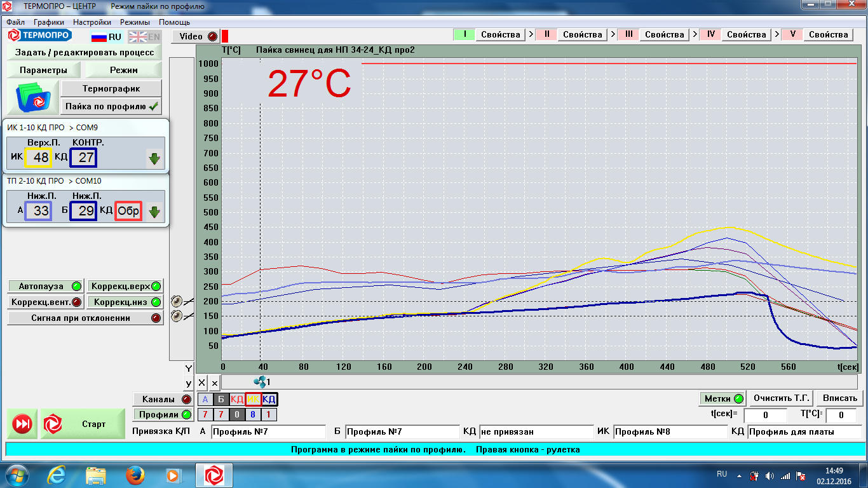Toggle Каналы display
Image resolution: width=868 pixels, height=488 pixels.
click(163, 399)
